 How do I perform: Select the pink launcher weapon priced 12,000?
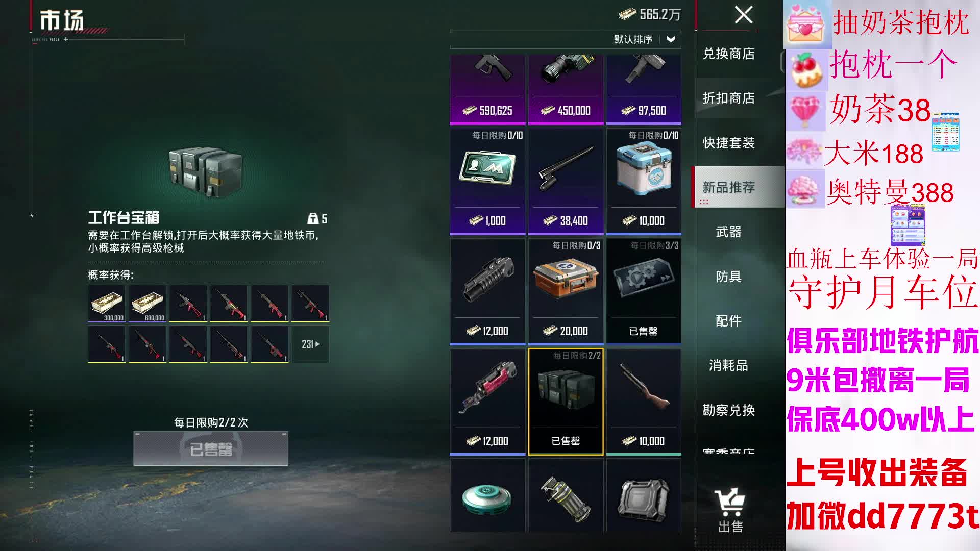click(487, 402)
